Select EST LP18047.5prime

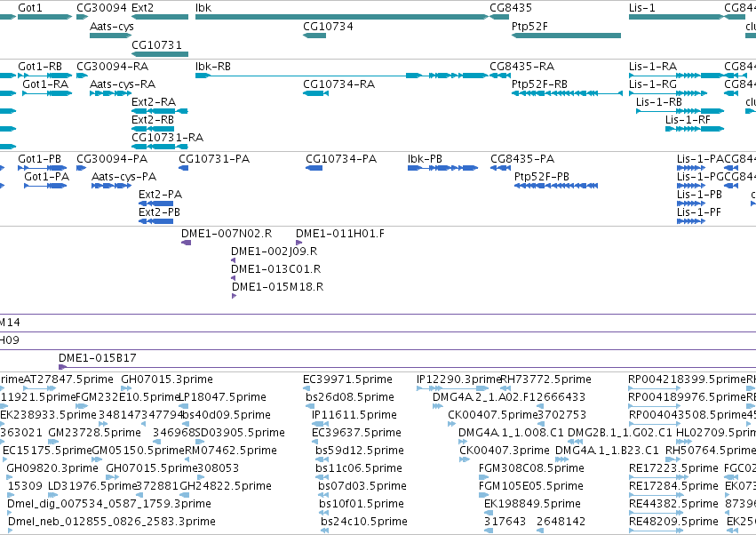point(182,406)
